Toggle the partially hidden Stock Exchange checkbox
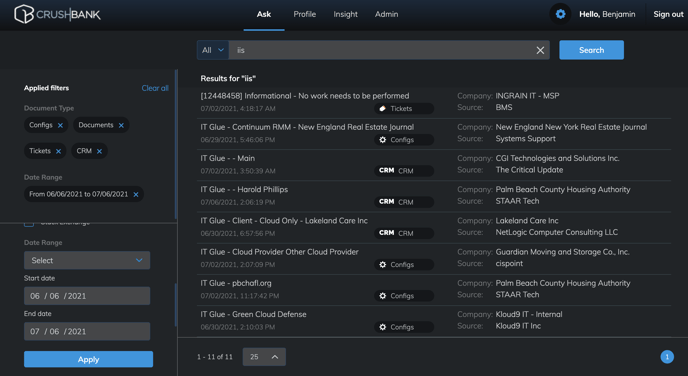The image size is (688, 376). [x=29, y=224]
